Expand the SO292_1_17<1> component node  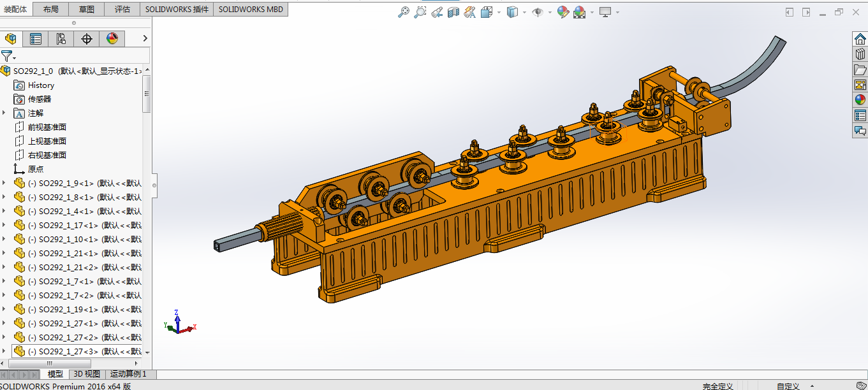[4, 225]
